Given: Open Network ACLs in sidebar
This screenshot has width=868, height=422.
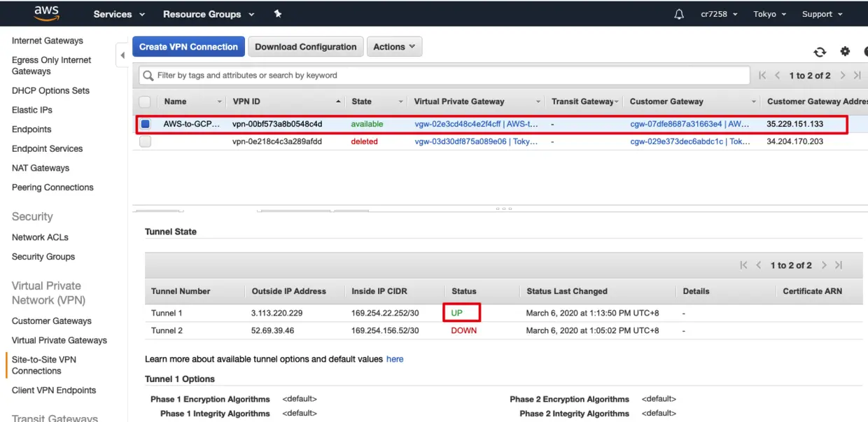Looking at the screenshot, I should point(40,237).
